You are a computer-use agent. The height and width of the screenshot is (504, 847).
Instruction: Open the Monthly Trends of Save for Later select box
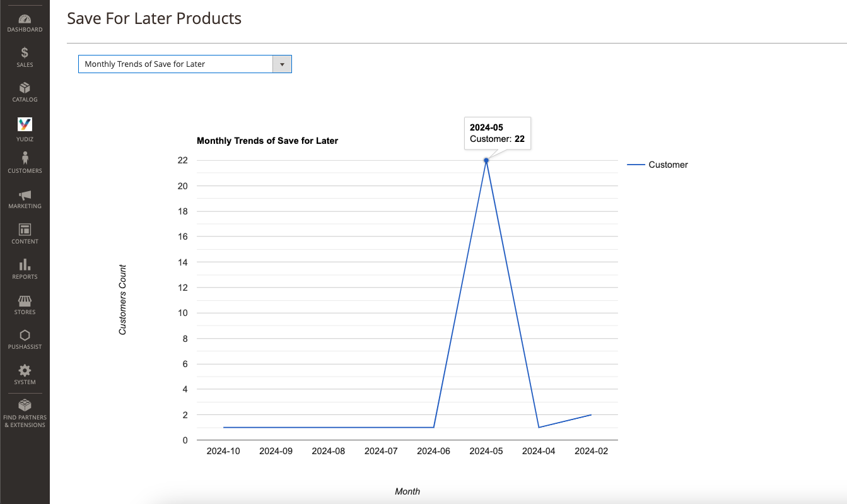tap(185, 64)
